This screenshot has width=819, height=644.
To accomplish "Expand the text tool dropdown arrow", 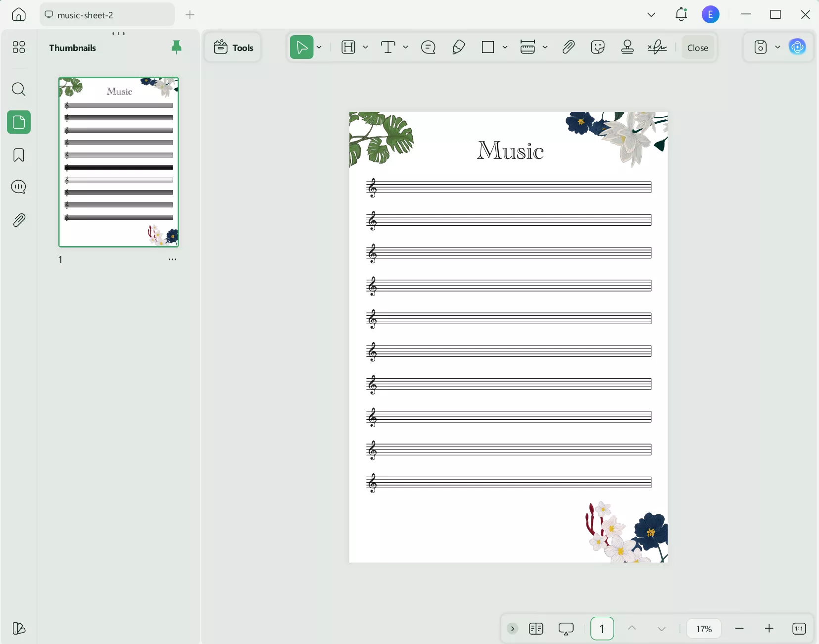I will 406,48.
